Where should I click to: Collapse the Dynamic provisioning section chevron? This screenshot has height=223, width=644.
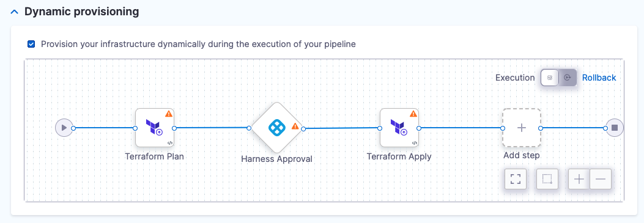pyautogui.click(x=15, y=12)
